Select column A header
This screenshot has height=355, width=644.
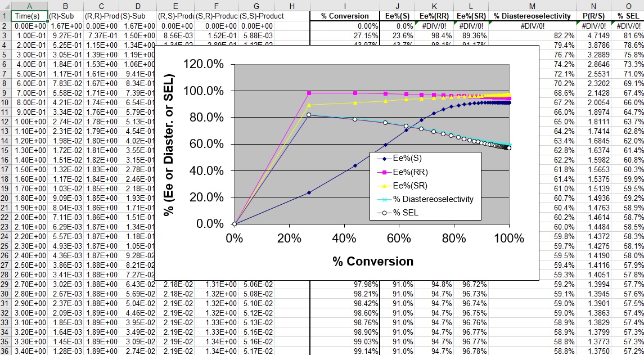coord(30,5)
